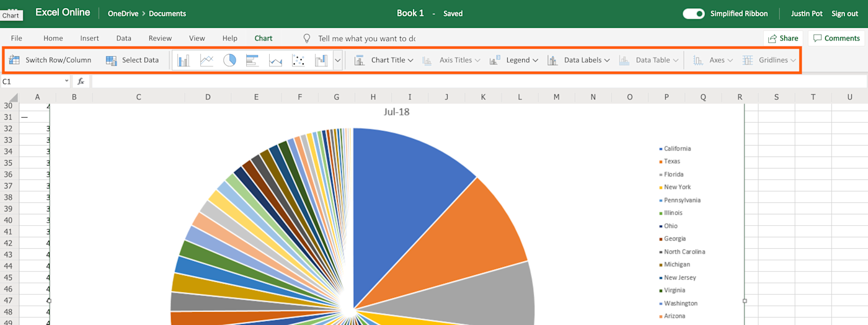Go to OneDrive link in breadcrumb
The width and height of the screenshot is (868, 325).
click(x=123, y=14)
